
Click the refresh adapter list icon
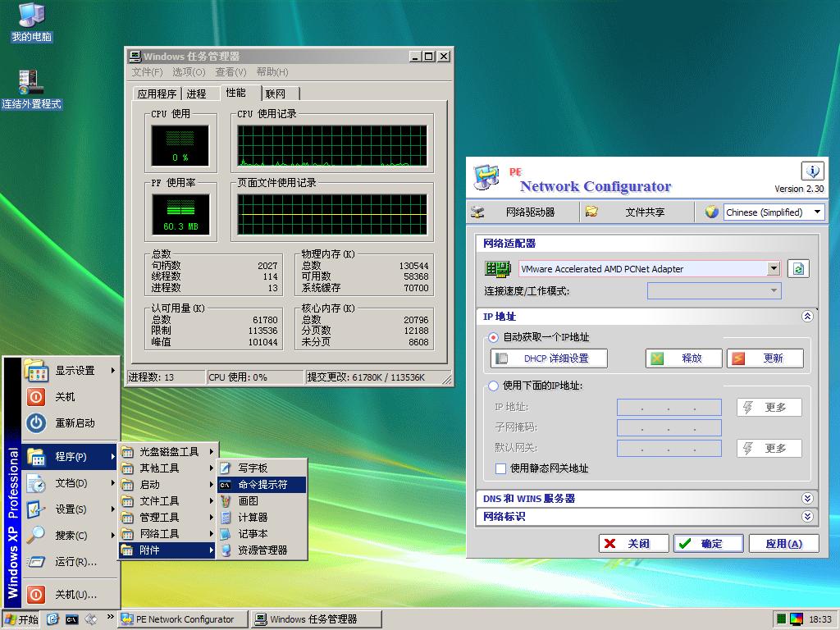click(x=797, y=269)
